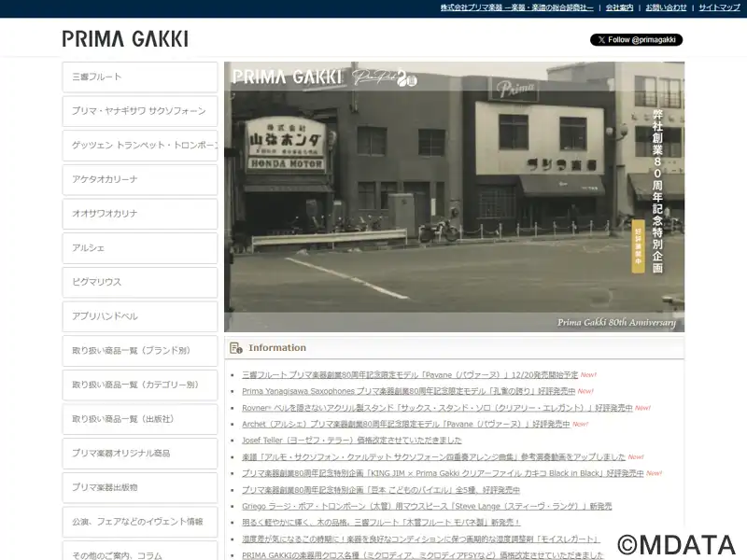Open 取り扱い商品一覧(出版社) sidebar item
747x560 pixels.
pyautogui.click(x=140, y=419)
